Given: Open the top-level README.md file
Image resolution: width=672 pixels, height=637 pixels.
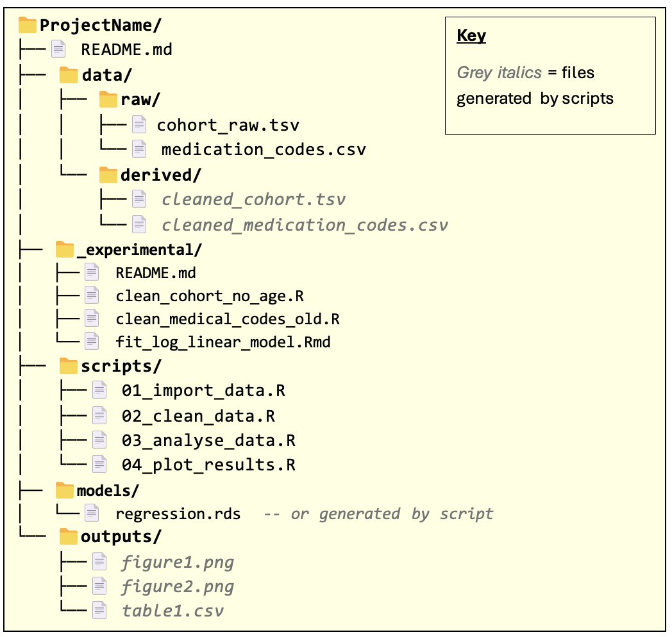Looking at the screenshot, I should tap(126, 49).
